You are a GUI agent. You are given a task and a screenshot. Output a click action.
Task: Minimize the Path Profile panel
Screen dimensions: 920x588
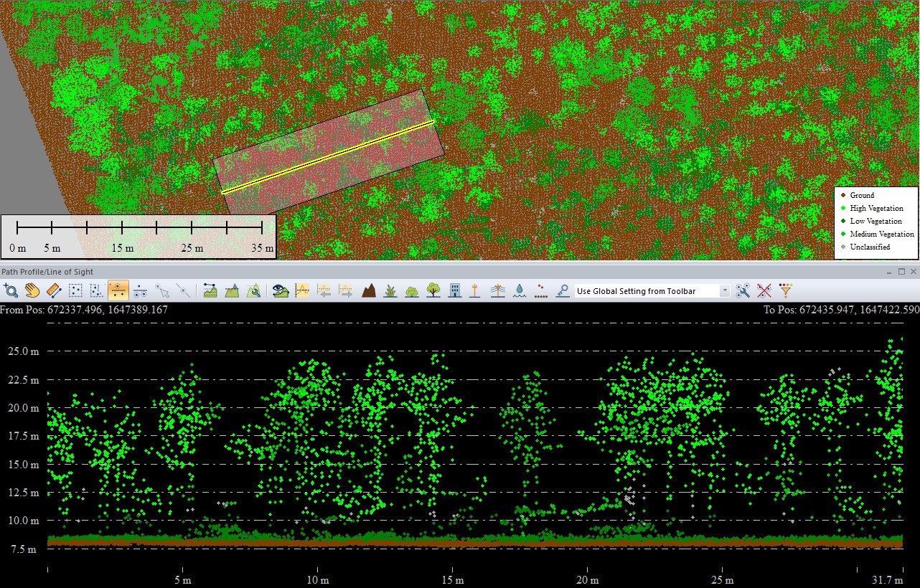891,272
